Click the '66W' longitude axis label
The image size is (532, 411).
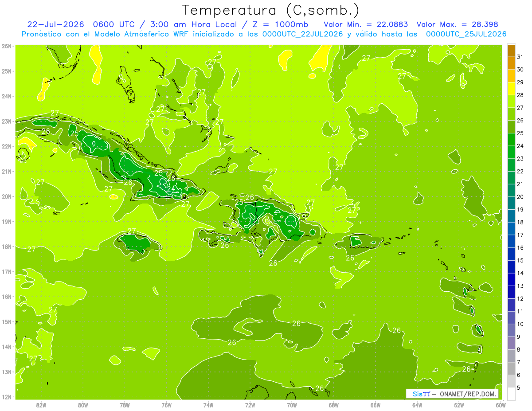pyautogui.click(x=376, y=405)
